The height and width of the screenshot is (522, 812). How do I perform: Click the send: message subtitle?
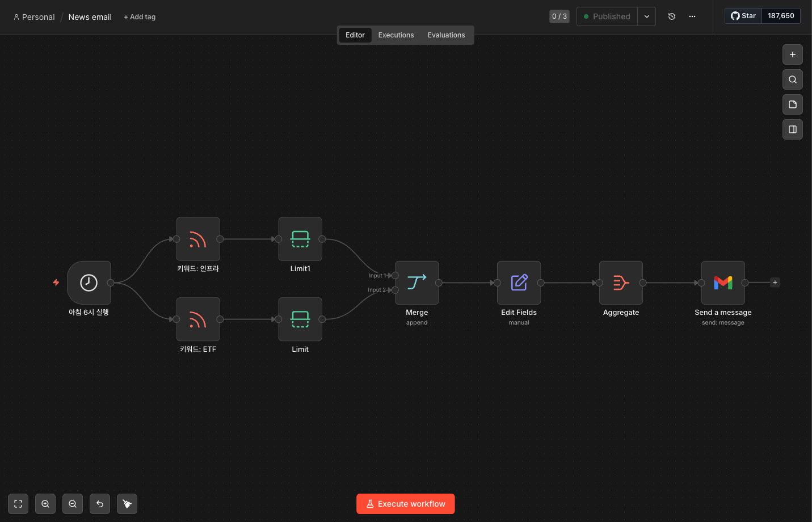tap(723, 323)
